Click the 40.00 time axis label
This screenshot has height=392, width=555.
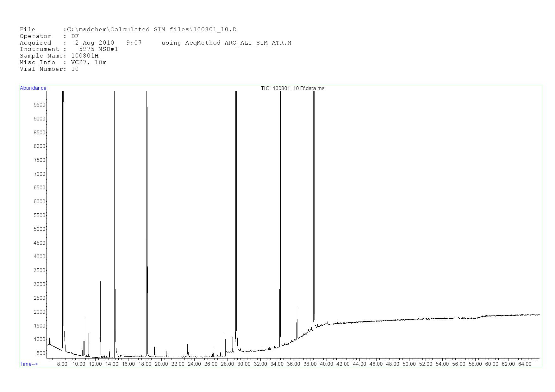point(326,364)
